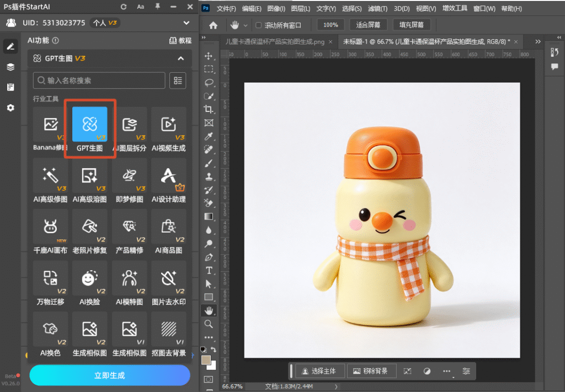
Task: Open the layers icon in plugin sidebar
Action: 10,67
